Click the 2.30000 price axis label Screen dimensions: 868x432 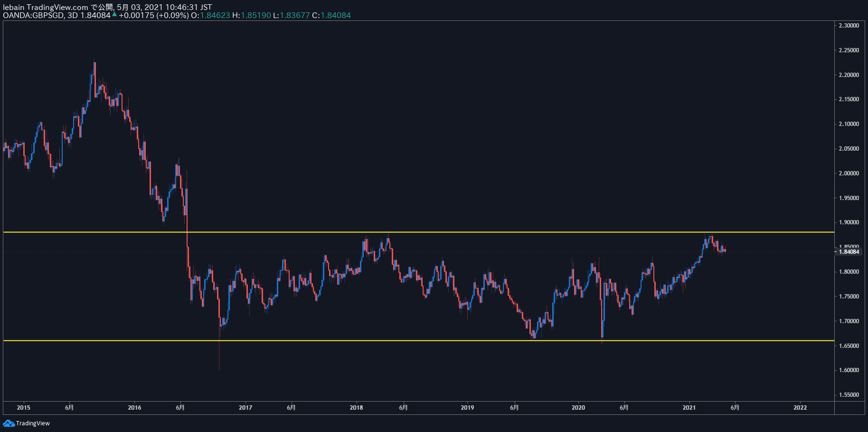tap(849, 26)
